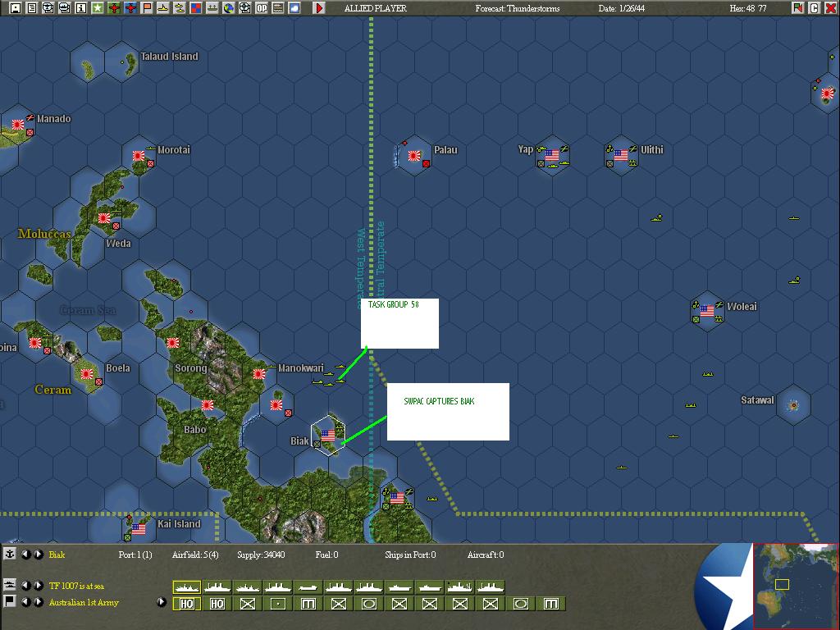Select the Kai Island US flag

pyautogui.click(x=138, y=529)
